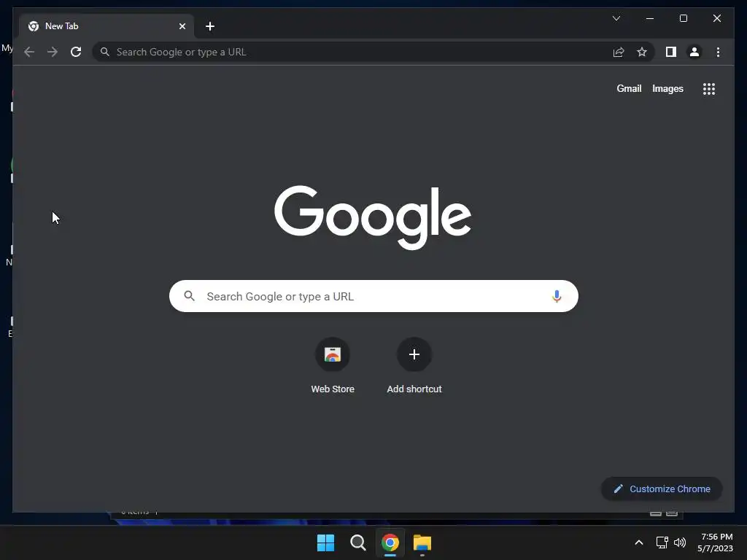Screen dimensions: 747x560
Task: Open the volume speaker tray icon
Action: (680, 542)
